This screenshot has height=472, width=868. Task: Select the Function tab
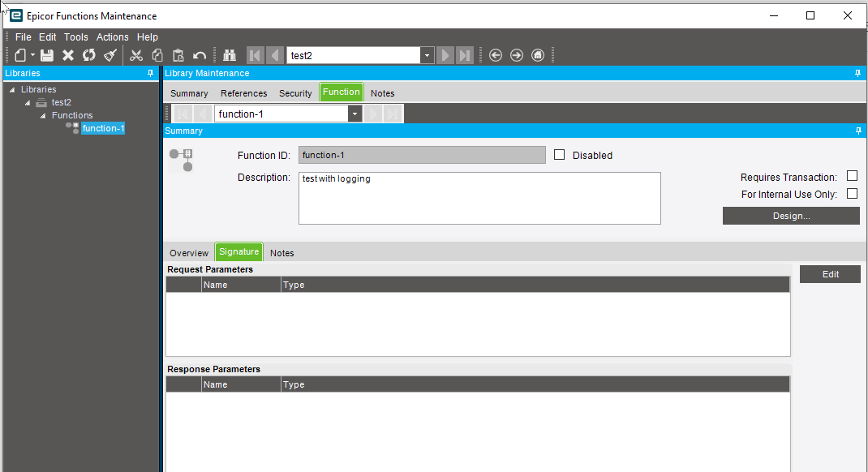point(342,92)
